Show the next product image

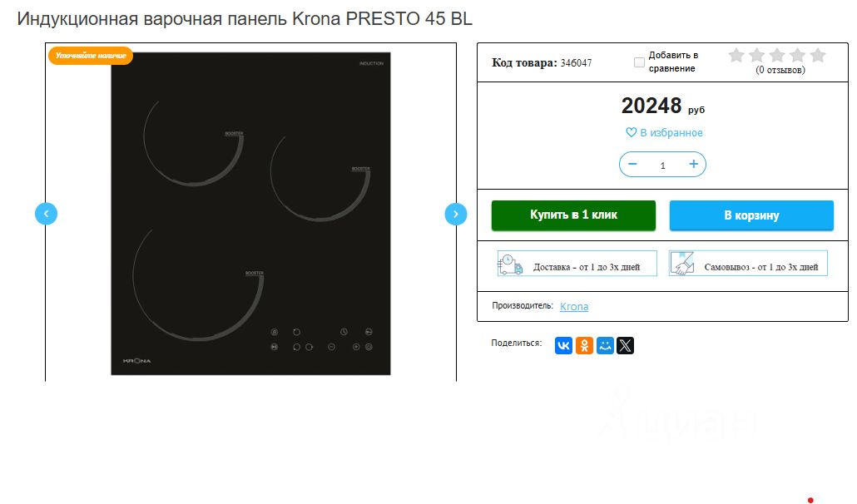tap(456, 214)
